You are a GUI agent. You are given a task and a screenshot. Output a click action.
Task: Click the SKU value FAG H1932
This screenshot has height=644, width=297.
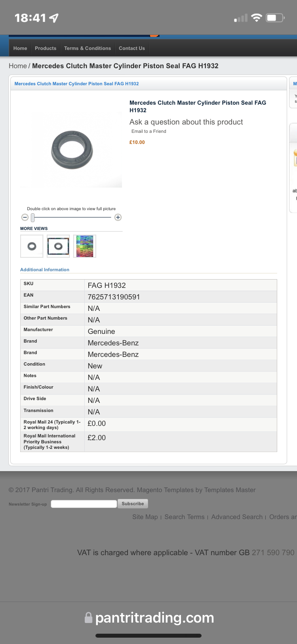(107, 286)
